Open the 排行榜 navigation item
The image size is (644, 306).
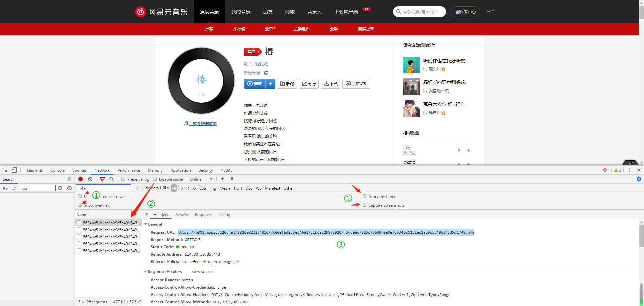coord(239,29)
